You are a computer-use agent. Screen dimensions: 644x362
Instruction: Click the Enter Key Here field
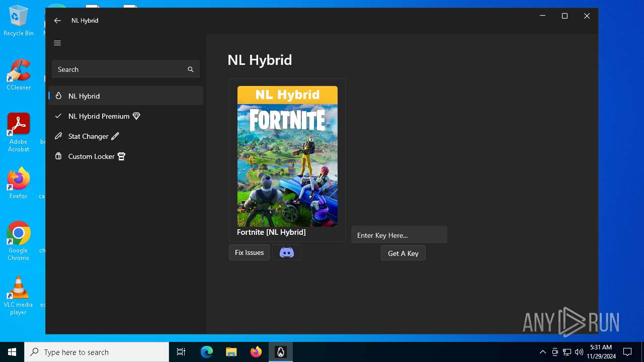399,235
